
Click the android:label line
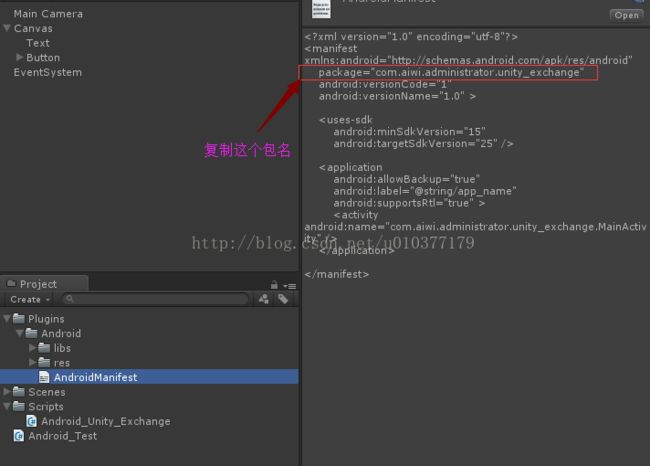pos(424,192)
